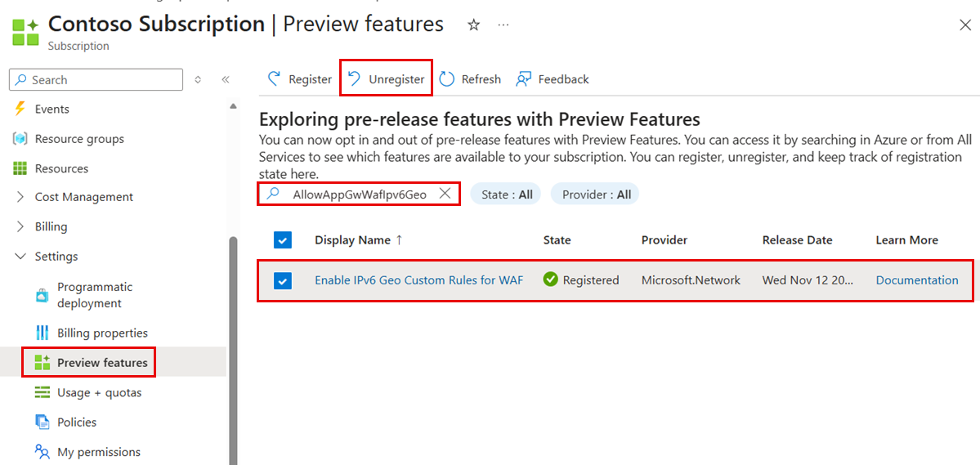Screen dimensions: 980x465
Task: Click Unregister in the toolbar
Action: (x=386, y=79)
